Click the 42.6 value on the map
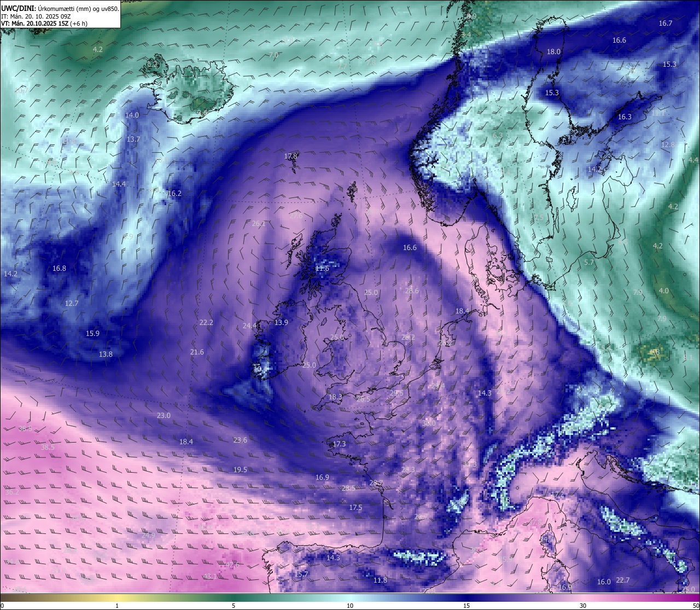The image size is (700, 610). coord(232,565)
